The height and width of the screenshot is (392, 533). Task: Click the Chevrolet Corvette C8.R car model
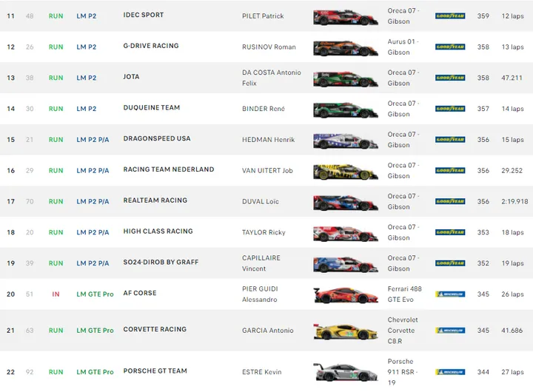point(403,330)
